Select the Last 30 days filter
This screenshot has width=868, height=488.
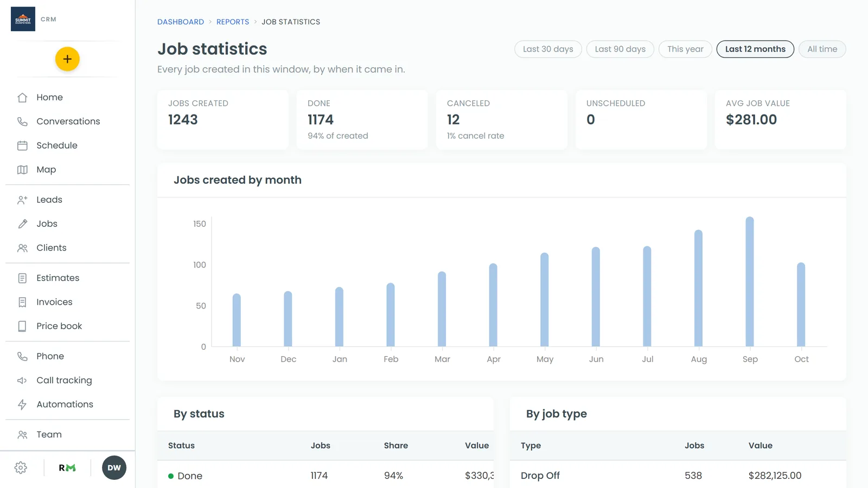(x=548, y=49)
